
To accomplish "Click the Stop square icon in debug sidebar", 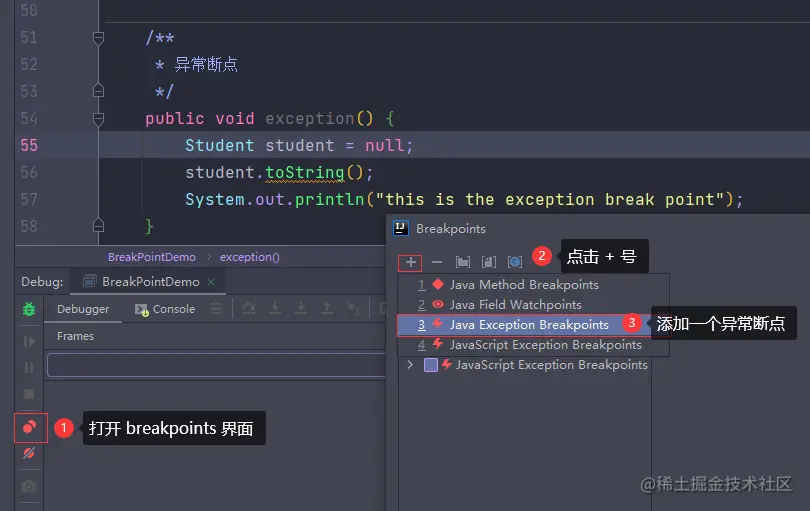I will click(29, 394).
